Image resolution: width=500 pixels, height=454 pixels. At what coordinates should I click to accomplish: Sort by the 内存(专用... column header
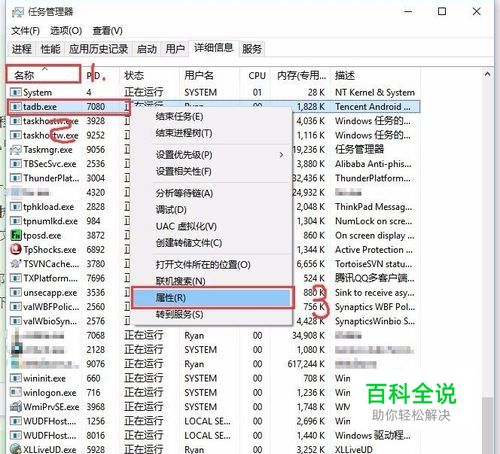(300, 75)
